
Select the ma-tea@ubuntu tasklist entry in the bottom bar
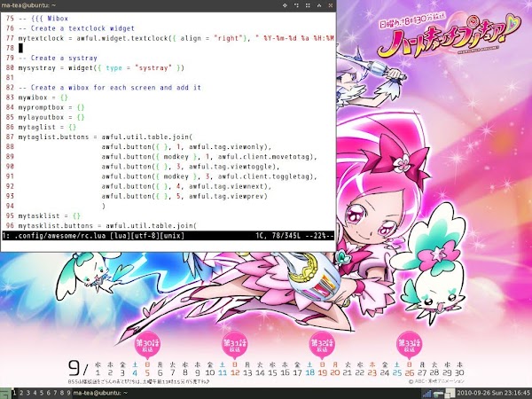[x=100, y=393]
